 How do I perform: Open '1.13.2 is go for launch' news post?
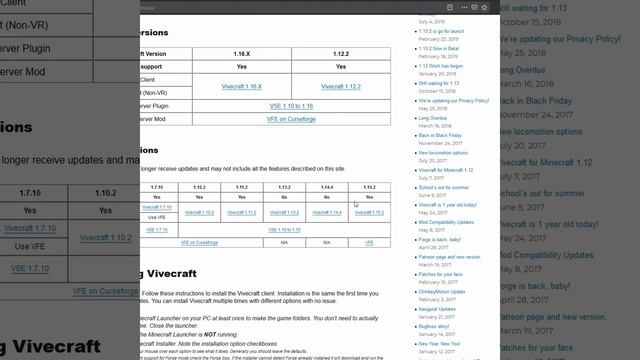click(x=441, y=31)
